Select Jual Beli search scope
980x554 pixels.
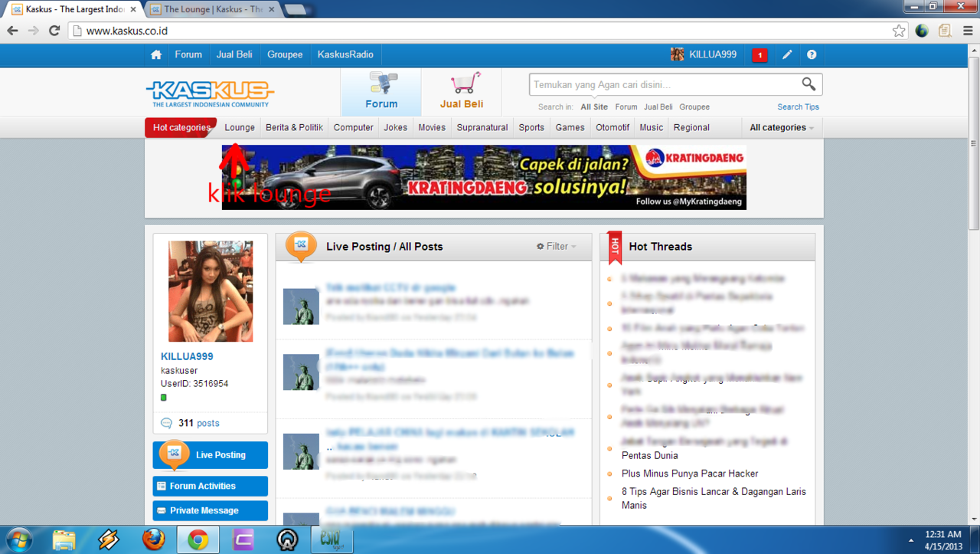[x=658, y=107]
